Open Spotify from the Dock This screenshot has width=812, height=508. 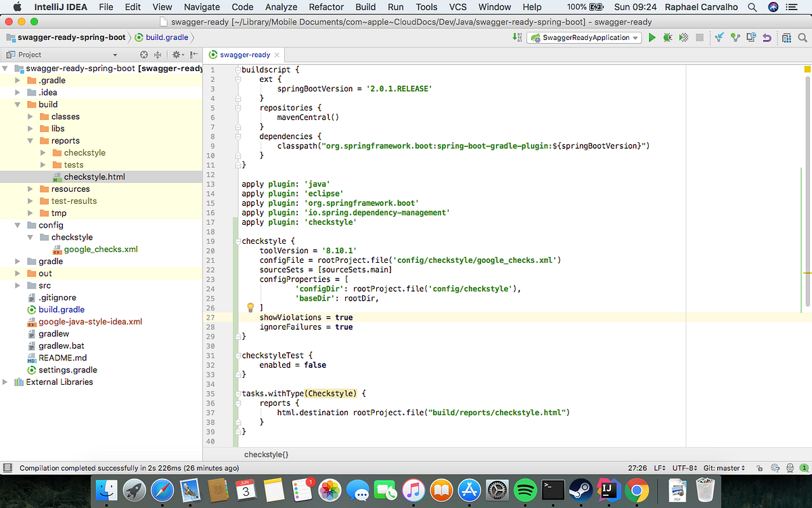[524, 490]
